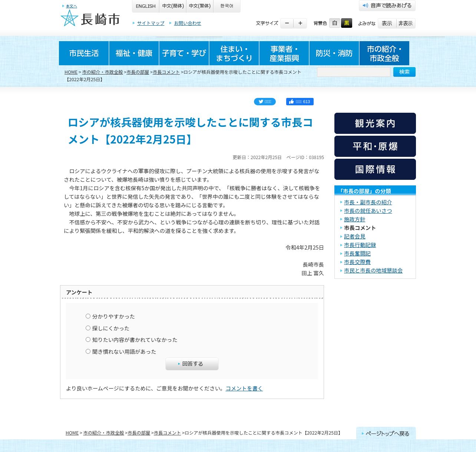Return to top via ページトップへ戻る
Image resolution: width=476 pixels, height=452 pixels.
pos(386,433)
